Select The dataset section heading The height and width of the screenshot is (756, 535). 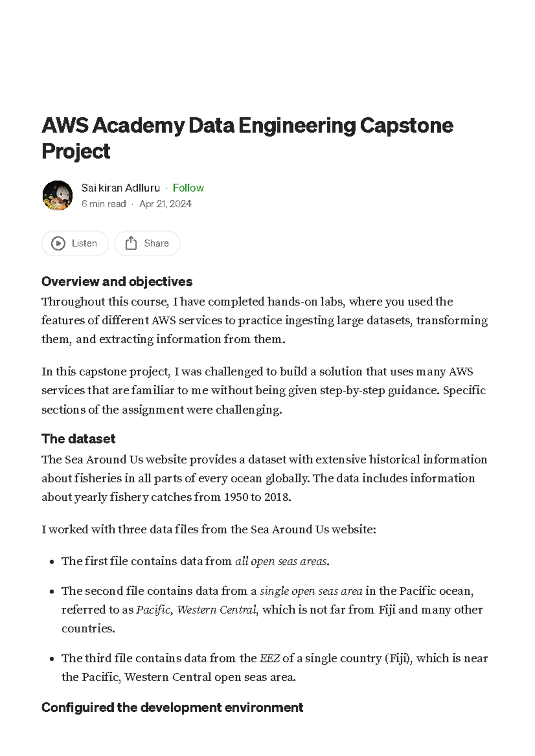[78, 439]
